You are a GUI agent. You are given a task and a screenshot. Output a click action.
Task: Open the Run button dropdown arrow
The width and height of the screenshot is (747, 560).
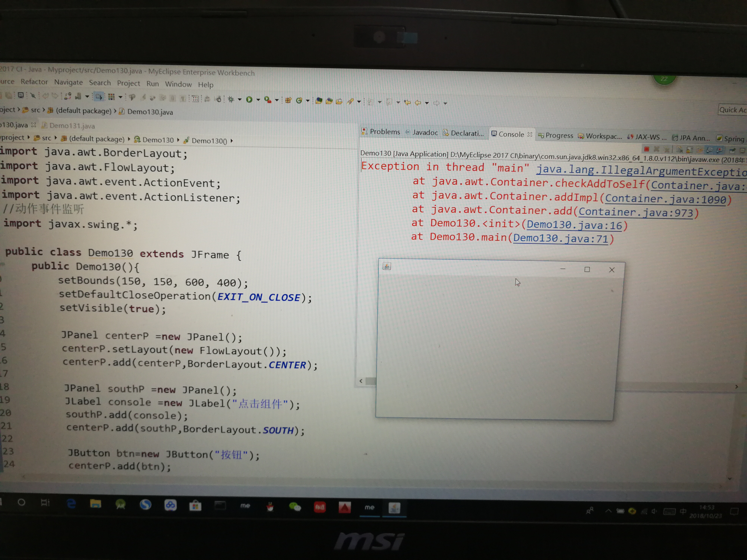coord(258,100)
